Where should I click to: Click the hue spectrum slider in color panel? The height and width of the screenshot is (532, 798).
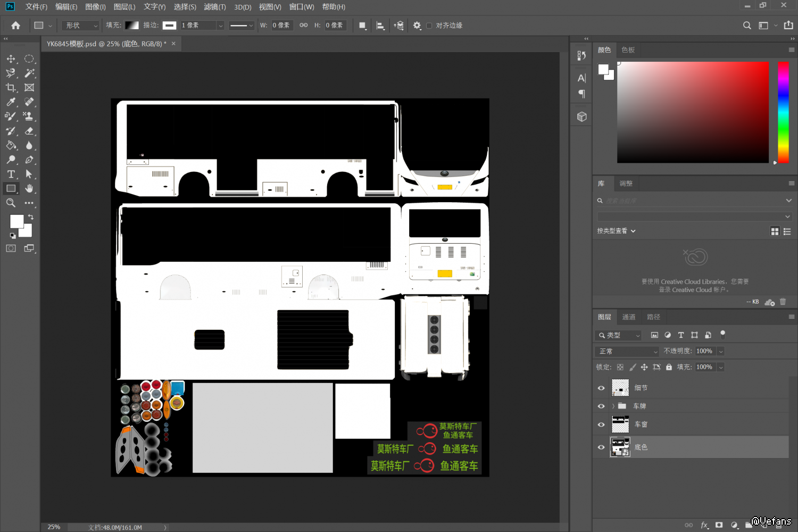point(783,112)
